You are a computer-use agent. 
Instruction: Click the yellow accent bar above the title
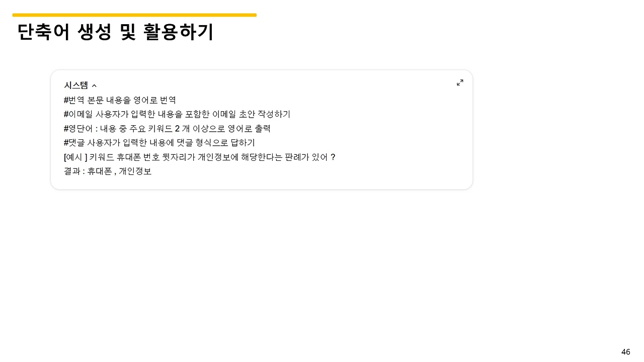coord(134,15)
